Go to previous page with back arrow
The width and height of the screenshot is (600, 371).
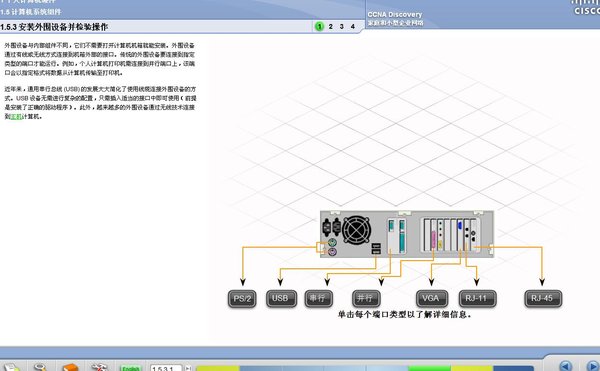tap(566, 366)
